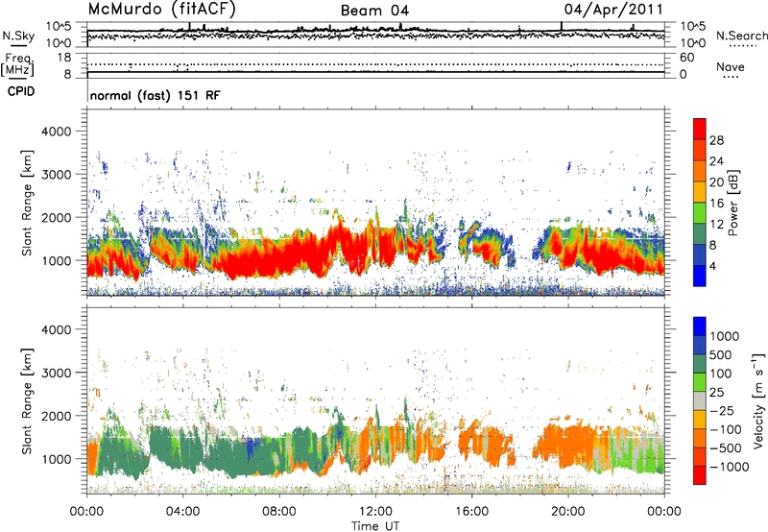Select the normal (fast) 151 RF text

(x=156, y=95)
